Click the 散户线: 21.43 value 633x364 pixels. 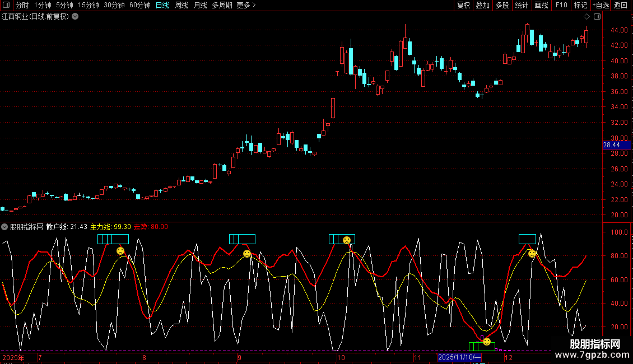[x=67, y=227]
